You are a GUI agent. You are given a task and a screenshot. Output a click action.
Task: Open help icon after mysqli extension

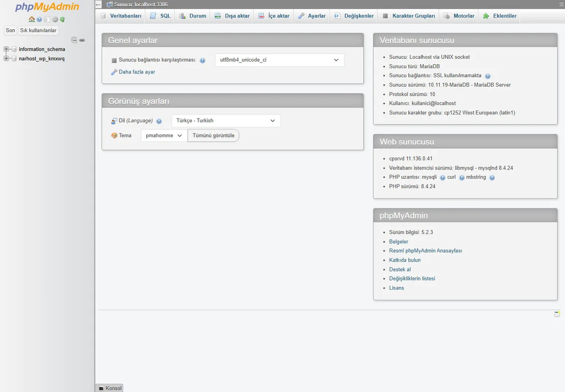coord(443,177)
